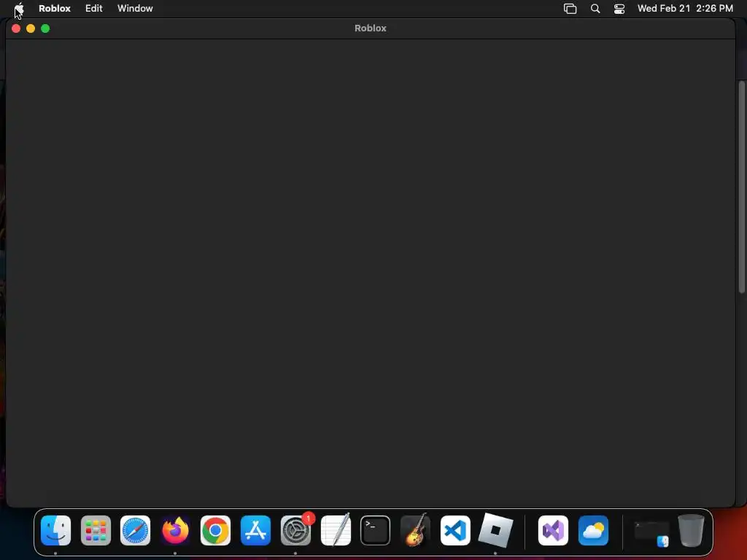This screenshot has width=747, height=560.
Task: Click the date and time clock
Action: point(685,8)
